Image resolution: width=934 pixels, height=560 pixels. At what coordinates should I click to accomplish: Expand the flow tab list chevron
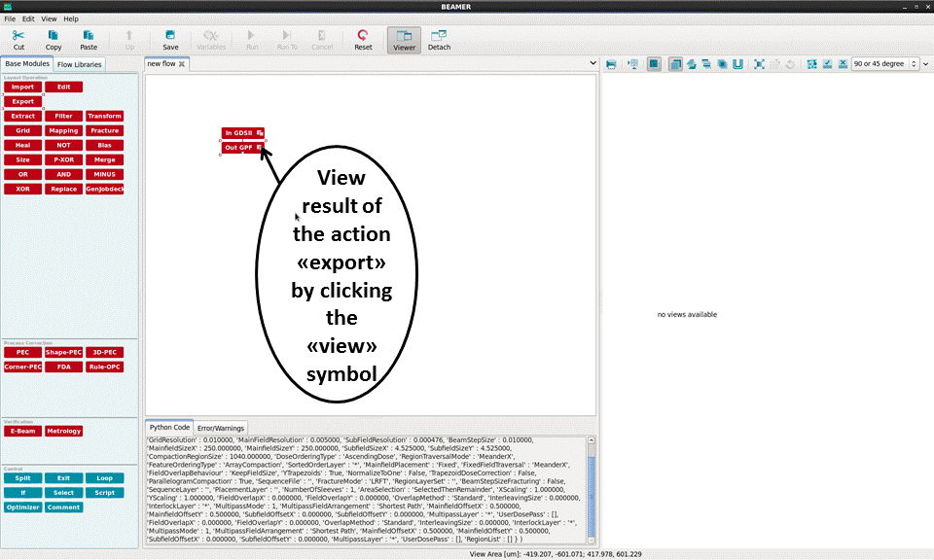(593, 64)
